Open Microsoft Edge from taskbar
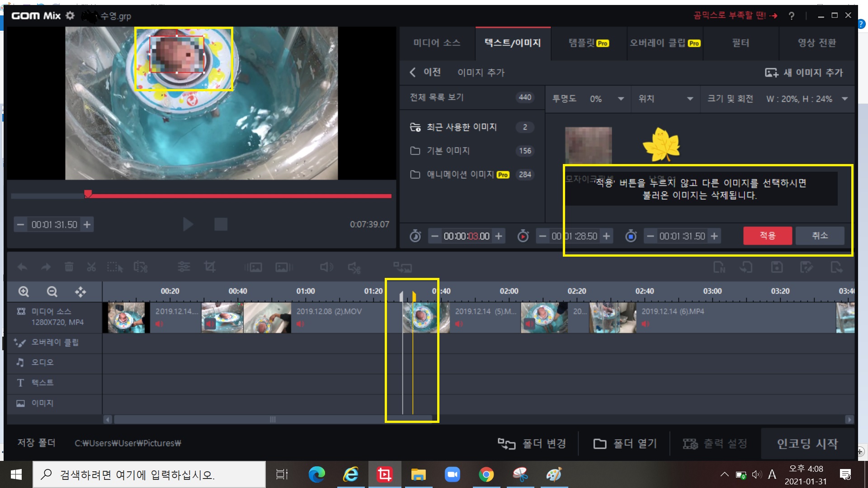This screenshot has height=488, width=868. point(316,474)
